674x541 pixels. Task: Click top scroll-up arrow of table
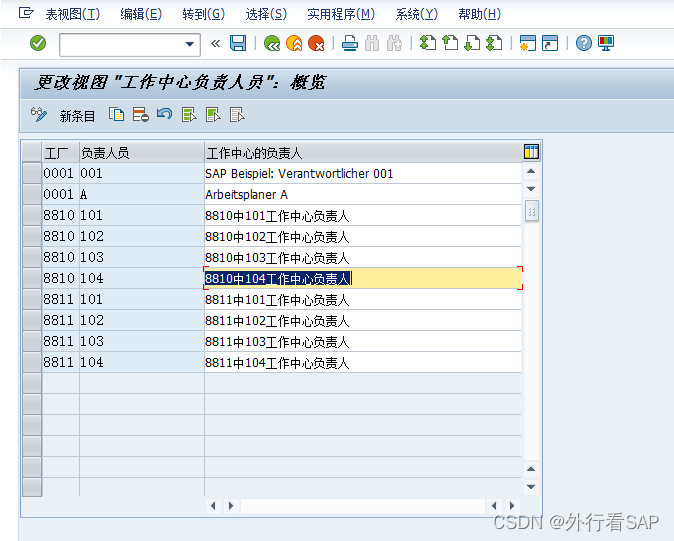(x=531, y=171)
